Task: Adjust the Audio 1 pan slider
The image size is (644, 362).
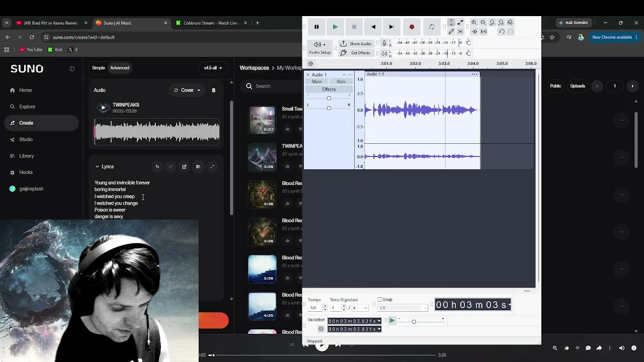Action: (x=329, y=108)
